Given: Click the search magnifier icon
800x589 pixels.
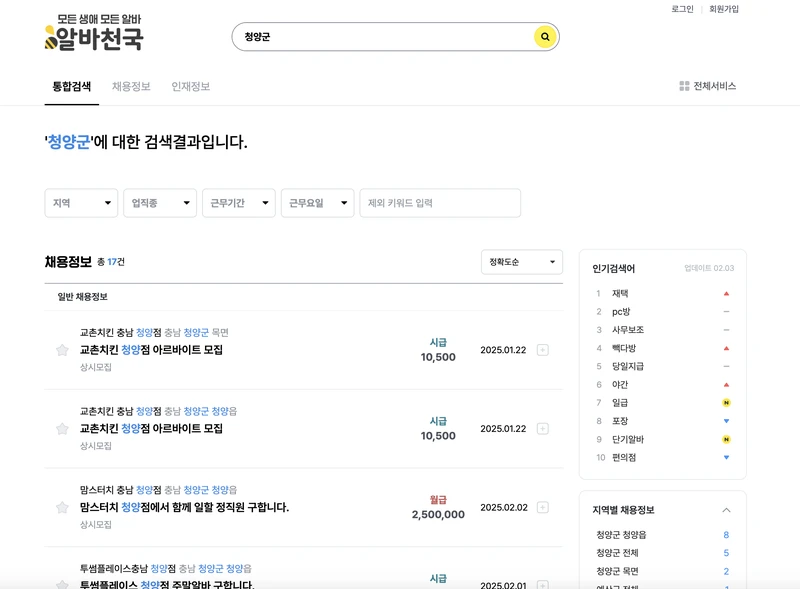Looking at the screenshot, I should click(x=544, y=36).
